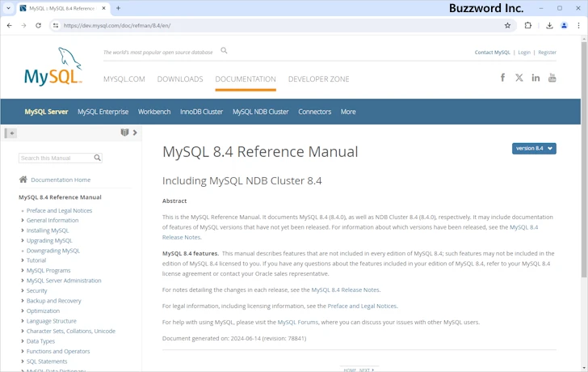
Task: Open the X (Twitter) social link
Action: 519,78
